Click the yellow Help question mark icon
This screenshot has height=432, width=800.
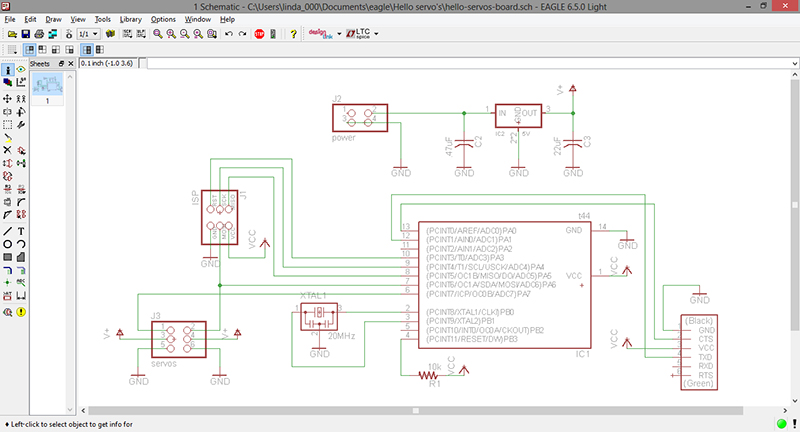pos(293,34)
